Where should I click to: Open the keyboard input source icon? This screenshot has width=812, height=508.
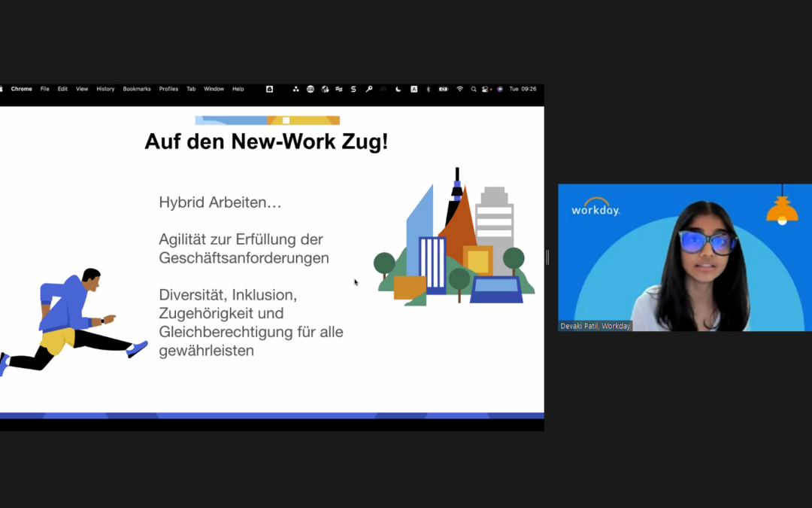414,89
